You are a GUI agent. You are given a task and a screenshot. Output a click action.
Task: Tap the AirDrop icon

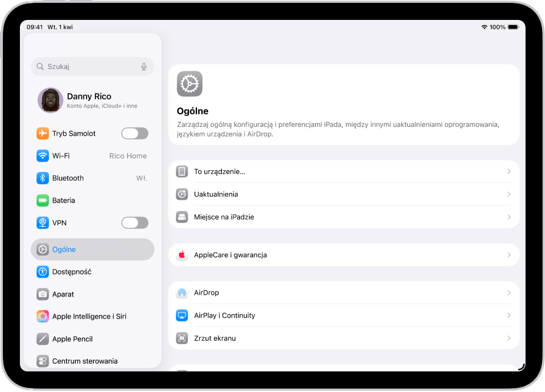click(x=182, y=293)
